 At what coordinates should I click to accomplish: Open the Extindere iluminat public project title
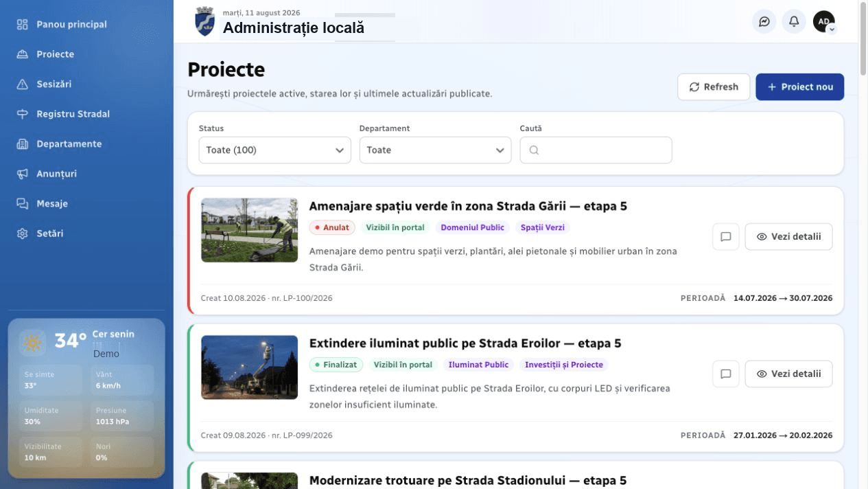(x=465, y=343)
